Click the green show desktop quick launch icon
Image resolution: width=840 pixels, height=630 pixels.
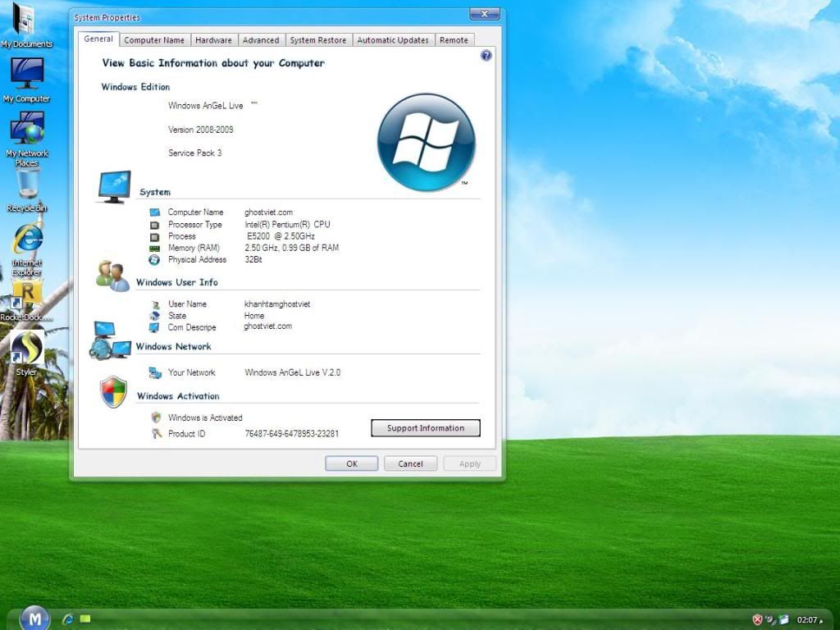point(85,619)
